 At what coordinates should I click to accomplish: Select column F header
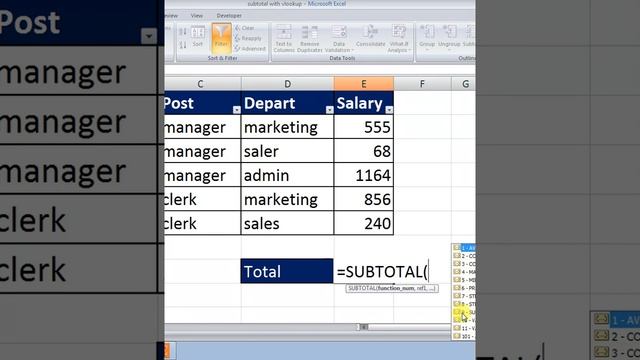[x=422, y=84]
